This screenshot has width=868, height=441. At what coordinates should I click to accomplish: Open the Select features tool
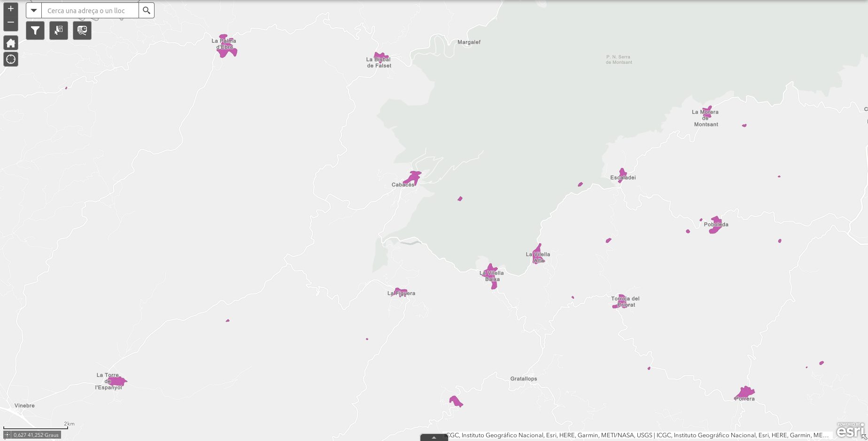click(x=59, y=31)
